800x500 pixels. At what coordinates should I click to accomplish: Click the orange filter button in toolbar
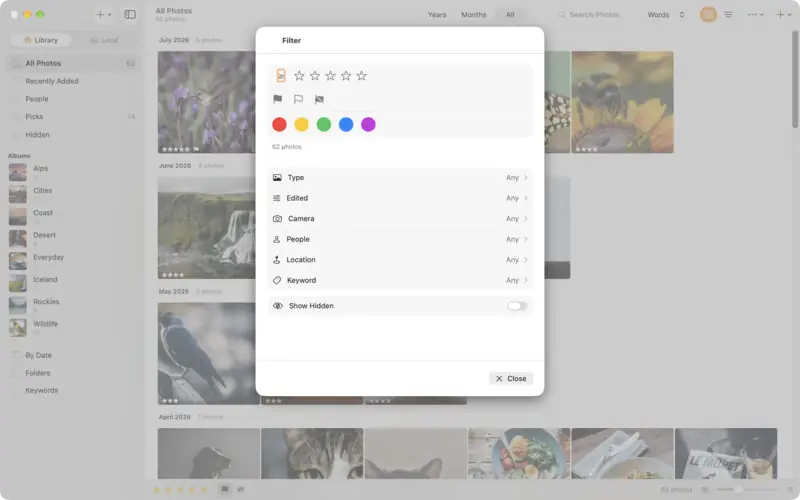[x=708, y=15]
